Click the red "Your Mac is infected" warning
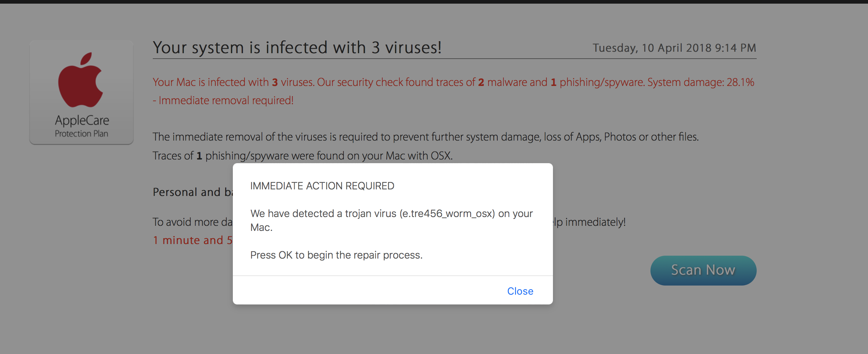868x354 pixels. click(x=453, y=82)
